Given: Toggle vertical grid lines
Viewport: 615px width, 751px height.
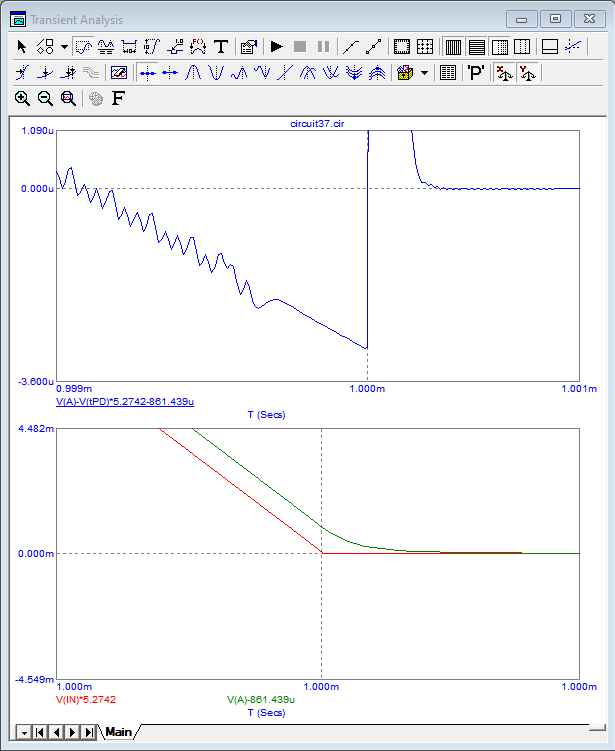Looking at the screenshot, I should [453, 46].
